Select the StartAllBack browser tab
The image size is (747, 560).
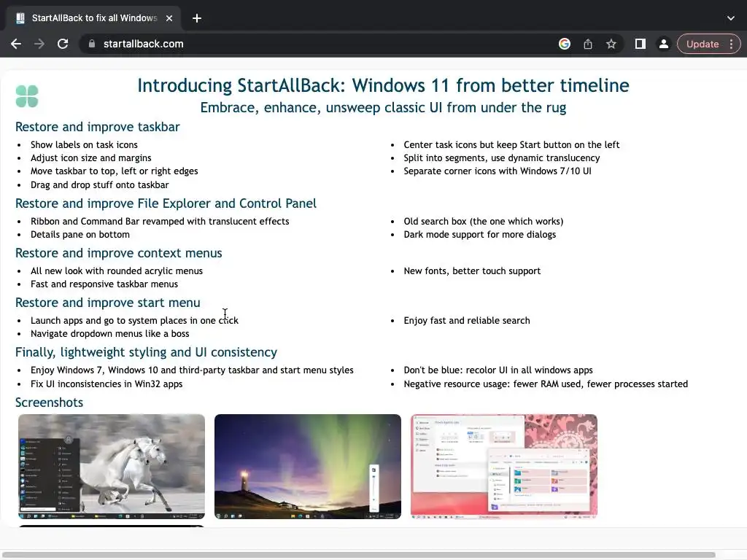pyautogui.click(x=94, y=18)
